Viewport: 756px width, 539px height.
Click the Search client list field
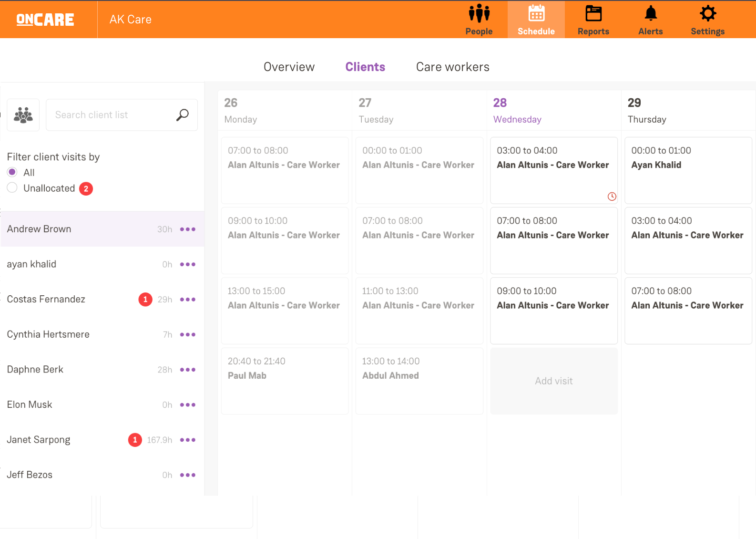point(112,115)
